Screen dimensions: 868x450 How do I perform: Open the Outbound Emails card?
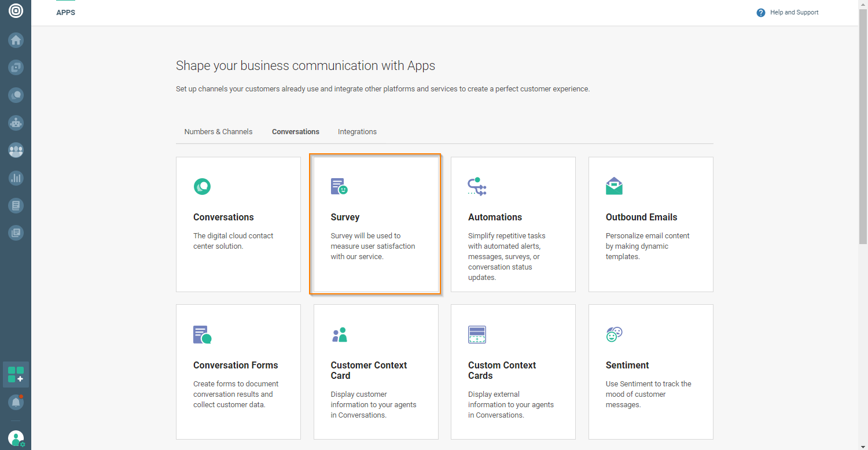click(650, 224)
